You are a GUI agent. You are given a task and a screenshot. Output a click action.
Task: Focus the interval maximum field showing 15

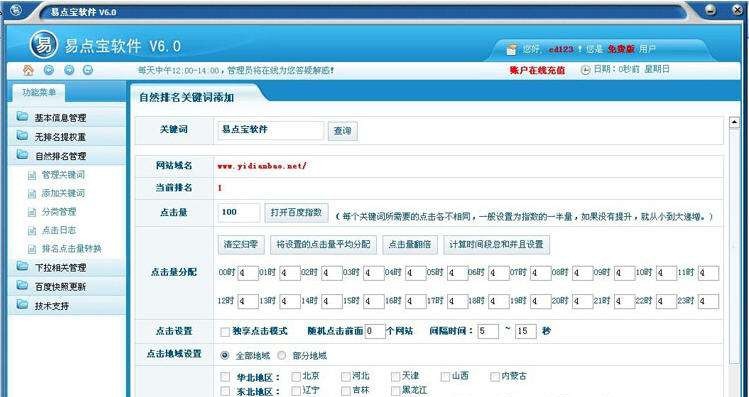pos(526,331)
